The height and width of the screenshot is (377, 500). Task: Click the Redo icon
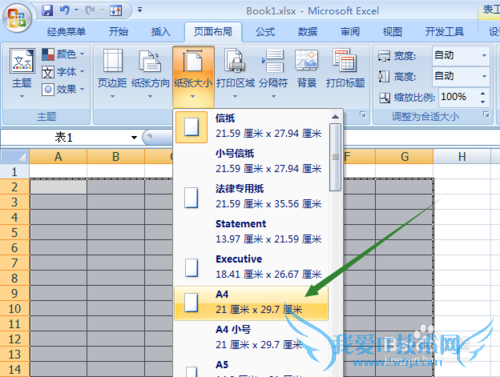[x=90, y=10]
